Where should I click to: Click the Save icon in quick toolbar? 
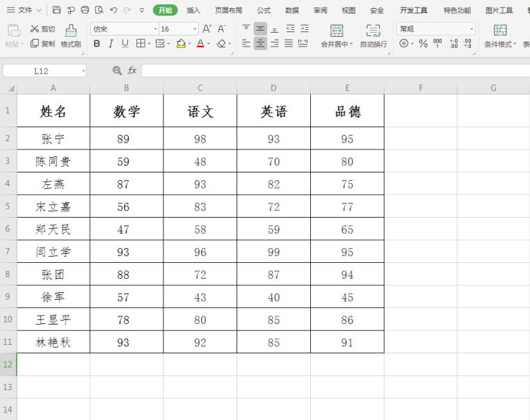point(57,10)
